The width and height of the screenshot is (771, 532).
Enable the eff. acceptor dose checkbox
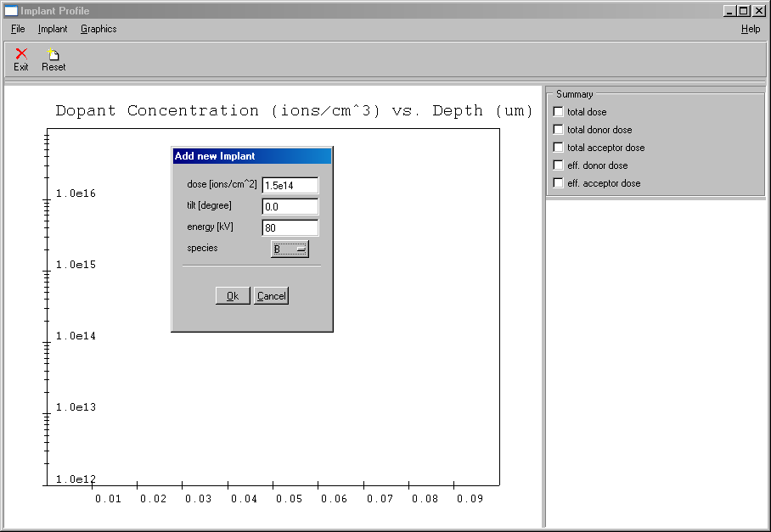tap(558, 182)
